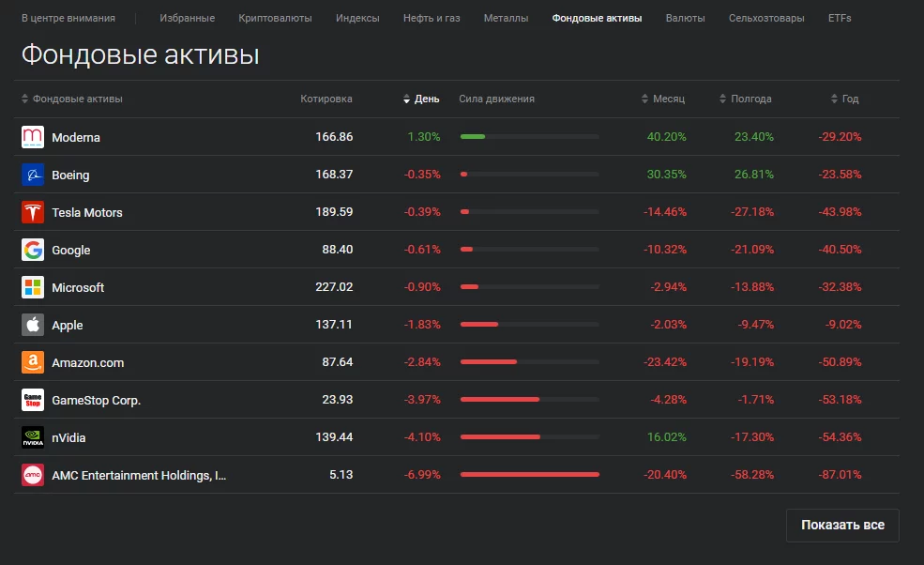Click the AMC movement strength bar
The width and height of the screenshot is (924, 565).
coord(529,475)
